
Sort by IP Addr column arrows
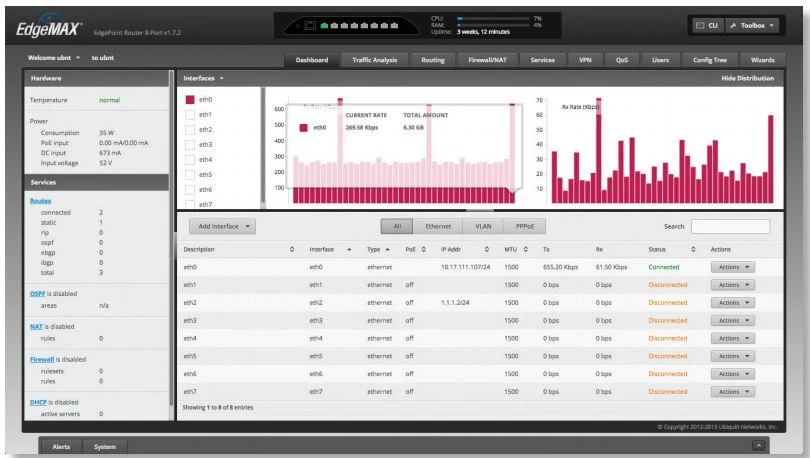pyautogui.click(x=487, y=249)
